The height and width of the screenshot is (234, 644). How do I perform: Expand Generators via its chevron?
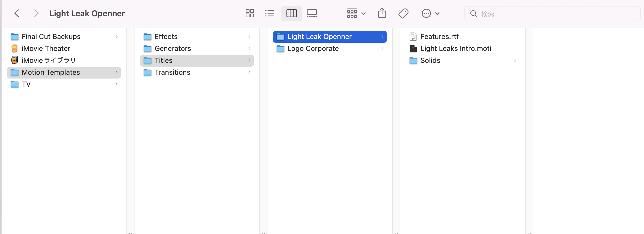249,48
